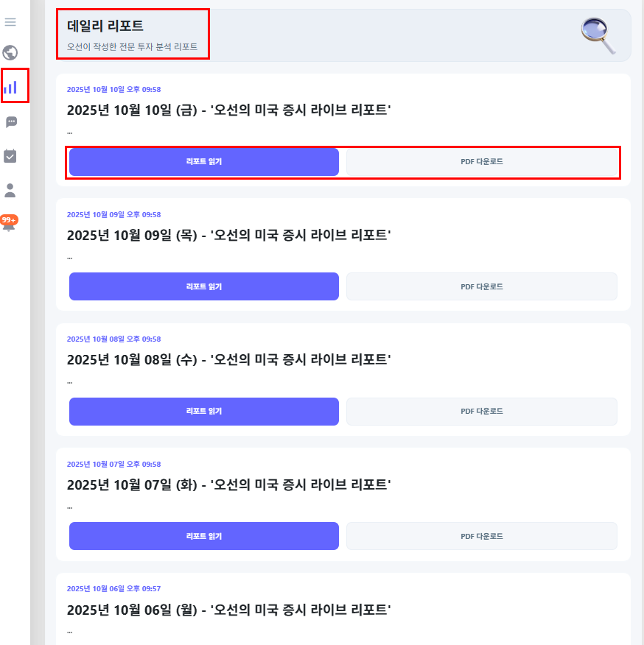
Task: Open the calendar check icon in the sidebar
Action: [10, 156]
